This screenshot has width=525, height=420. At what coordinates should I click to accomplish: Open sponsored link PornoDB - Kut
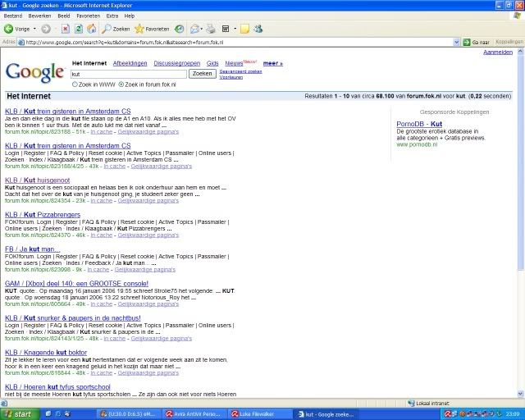tap(419, 124)
